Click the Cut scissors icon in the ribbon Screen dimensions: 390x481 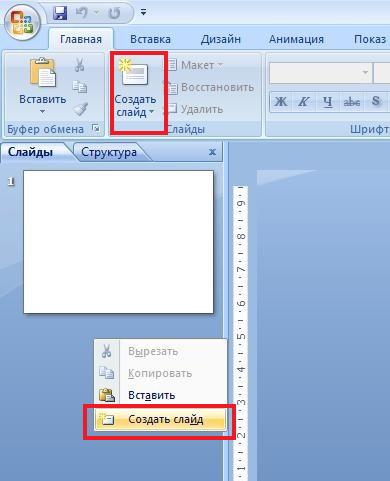coord(79,64)
